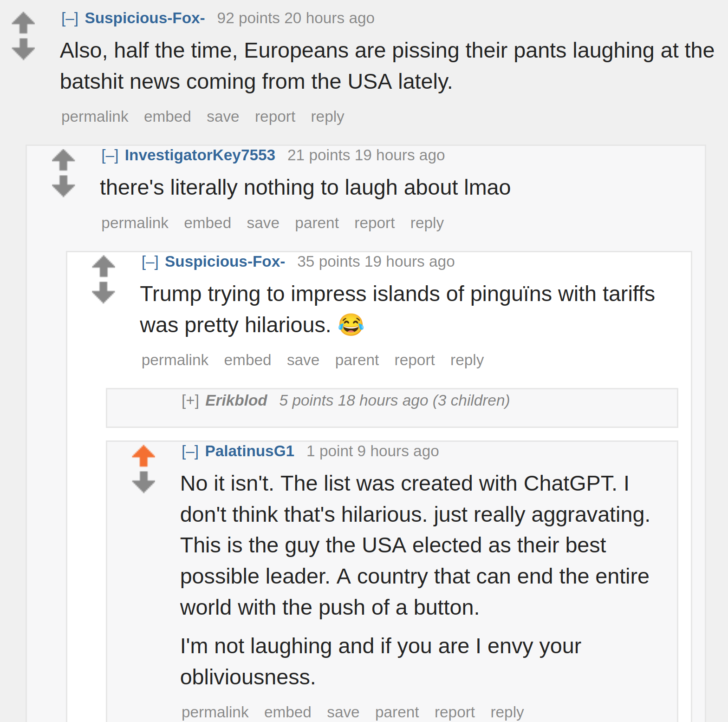
Task: Upvote the comment about pinguïns and tariffs
Action: 104,266
